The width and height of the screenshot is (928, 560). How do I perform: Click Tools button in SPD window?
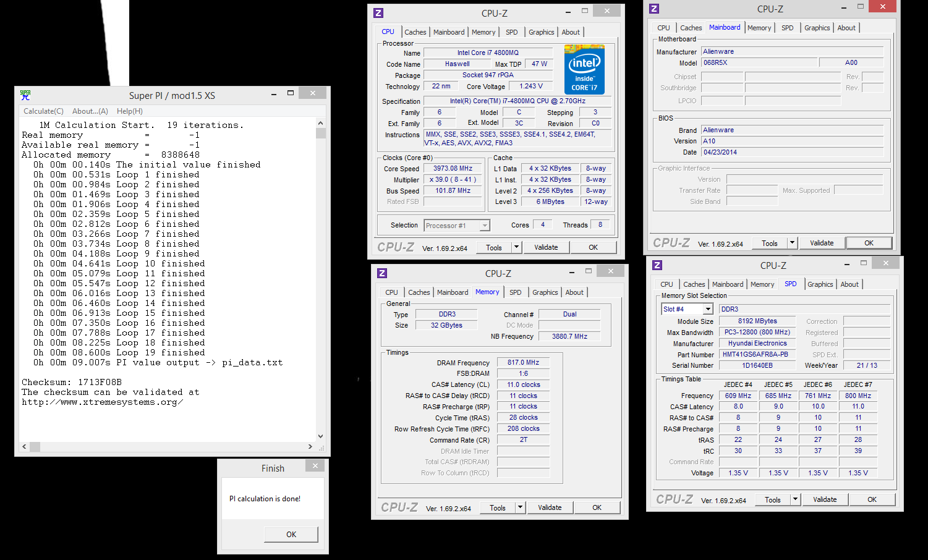773,499
